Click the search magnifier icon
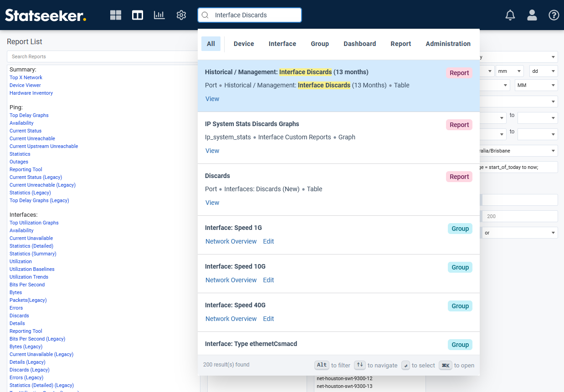The height and width of the screenshot is (392, 564). (205, 15)
